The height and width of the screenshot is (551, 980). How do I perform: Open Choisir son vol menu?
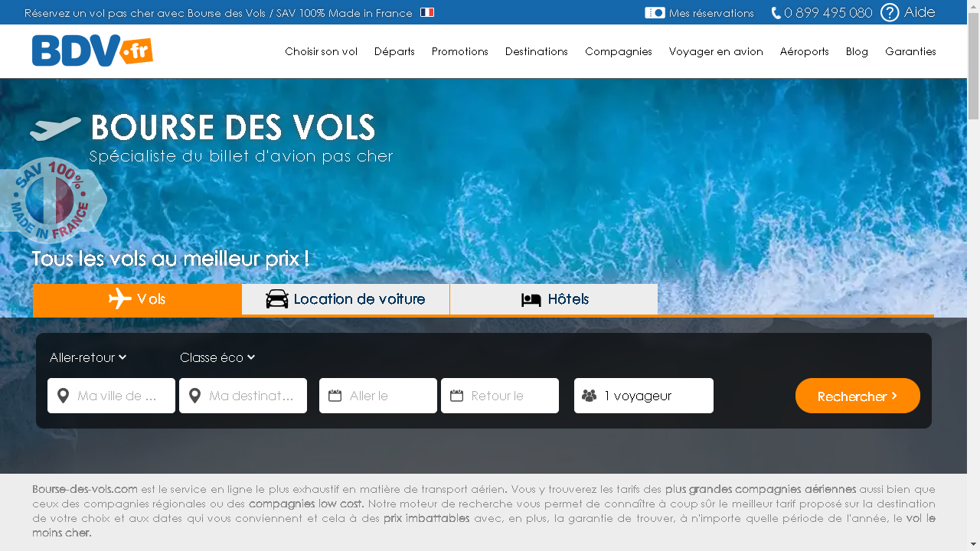tap(321, 51)
